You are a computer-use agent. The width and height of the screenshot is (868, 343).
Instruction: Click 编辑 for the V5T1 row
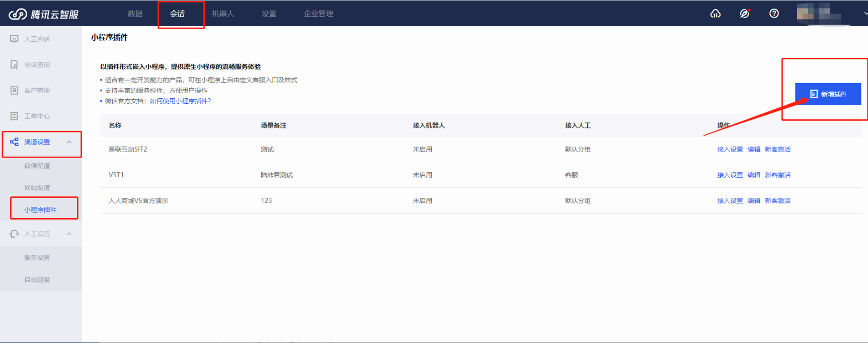pyautogui.click(x=754, y=175)
